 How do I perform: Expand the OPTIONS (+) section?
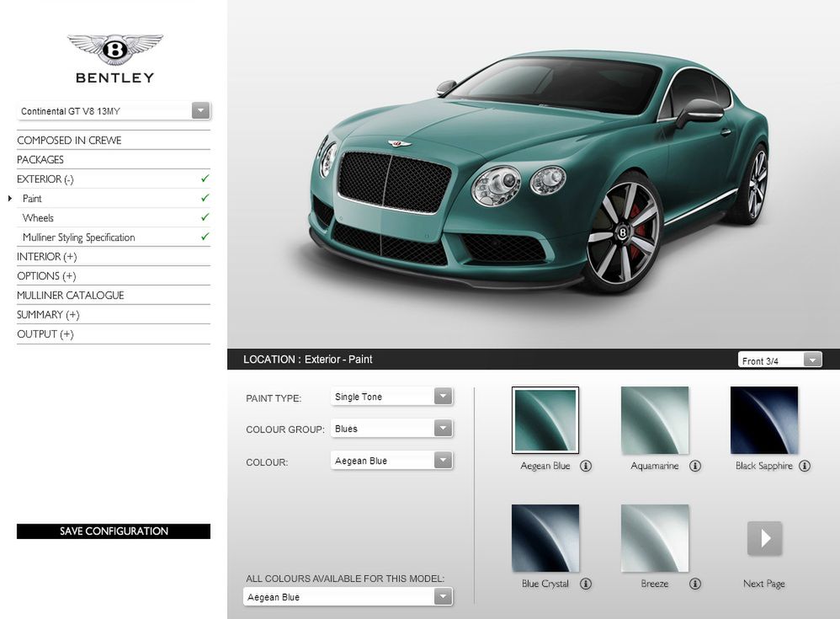point(46,276)
